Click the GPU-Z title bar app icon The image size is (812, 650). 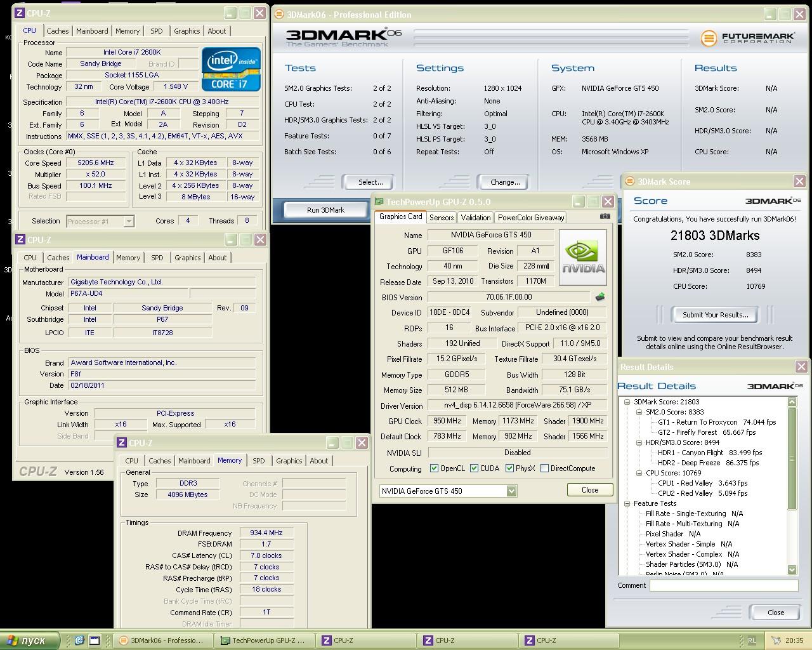[x=379, y=202]
